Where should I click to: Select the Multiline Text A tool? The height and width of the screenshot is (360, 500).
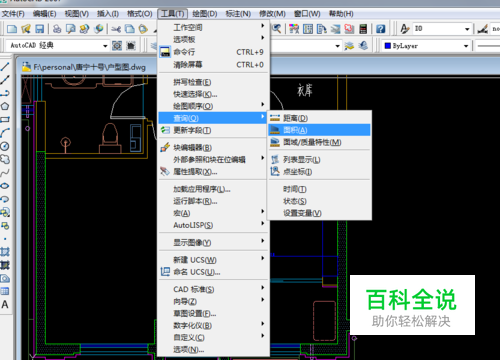[5, 305]
